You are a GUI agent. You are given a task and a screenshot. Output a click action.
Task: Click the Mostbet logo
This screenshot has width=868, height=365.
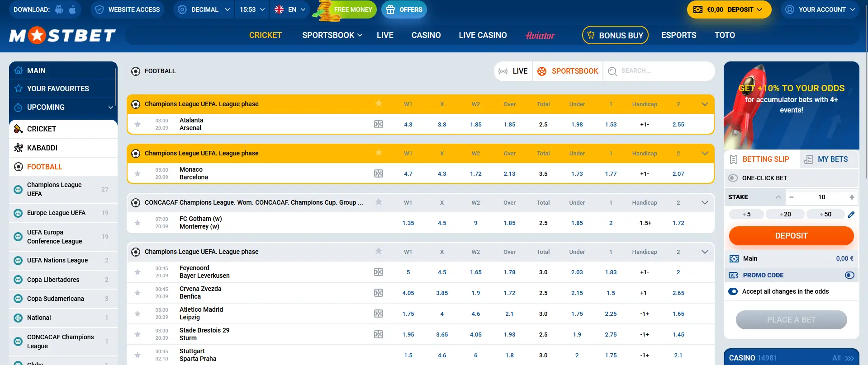click(62, 35)
